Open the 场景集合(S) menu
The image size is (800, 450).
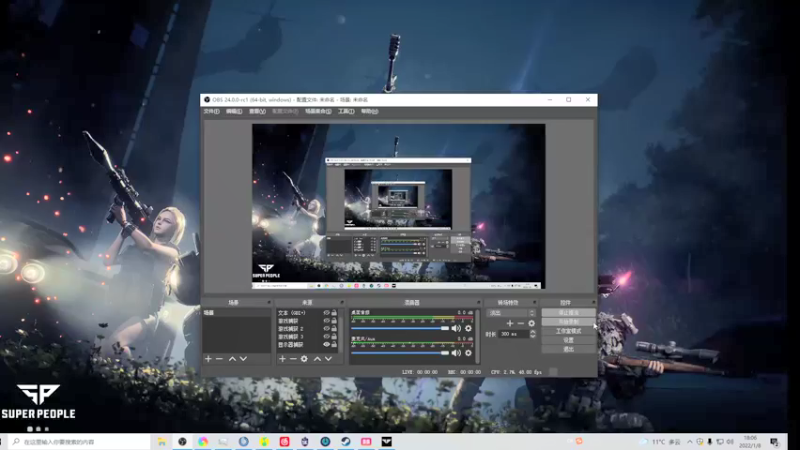pos(318,111)
